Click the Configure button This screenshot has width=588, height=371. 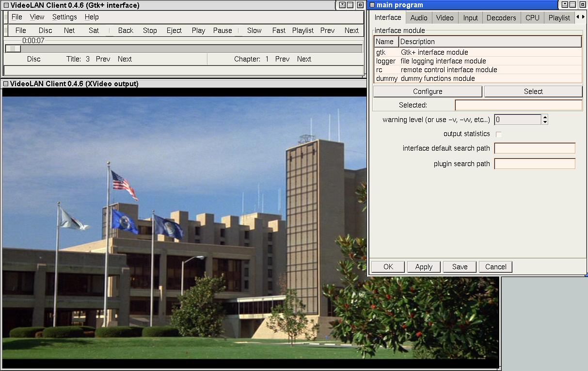(428, 92)
